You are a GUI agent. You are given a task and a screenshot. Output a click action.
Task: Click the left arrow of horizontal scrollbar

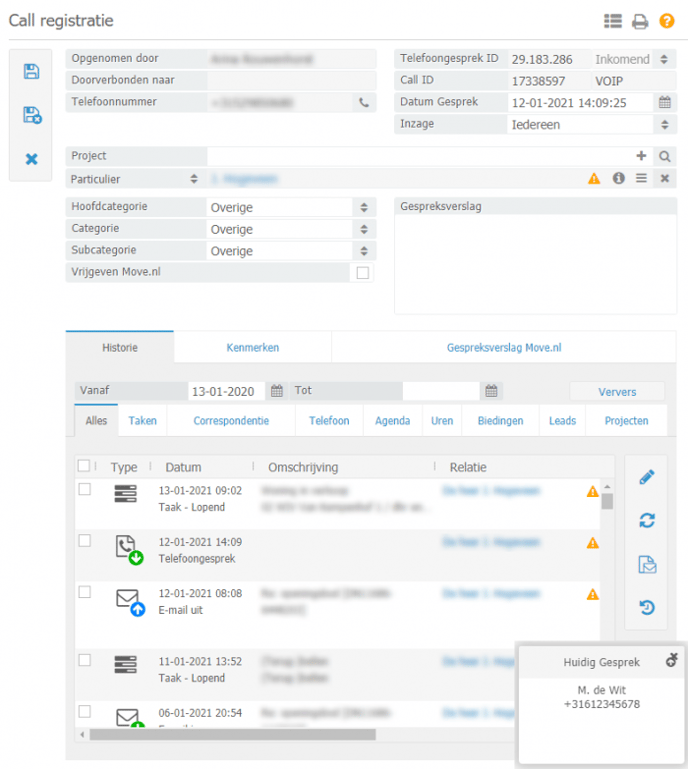coord(82,734)
